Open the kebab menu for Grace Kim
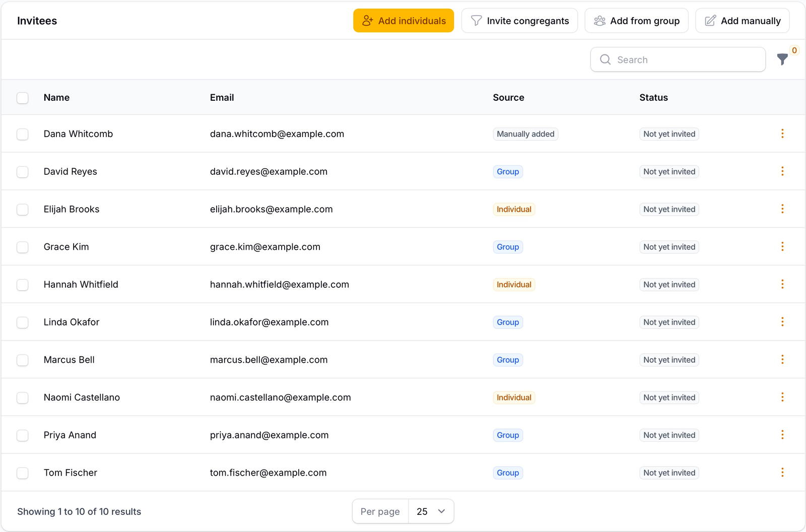The height and width of the screenshot is (532, 806). [x=782, y=246]
